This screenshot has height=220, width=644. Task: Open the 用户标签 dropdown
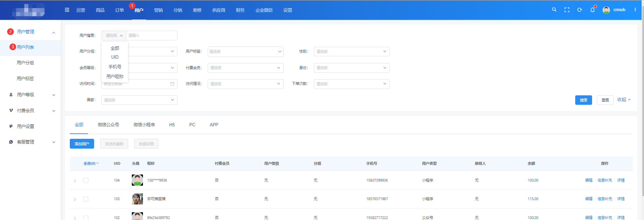245,52
